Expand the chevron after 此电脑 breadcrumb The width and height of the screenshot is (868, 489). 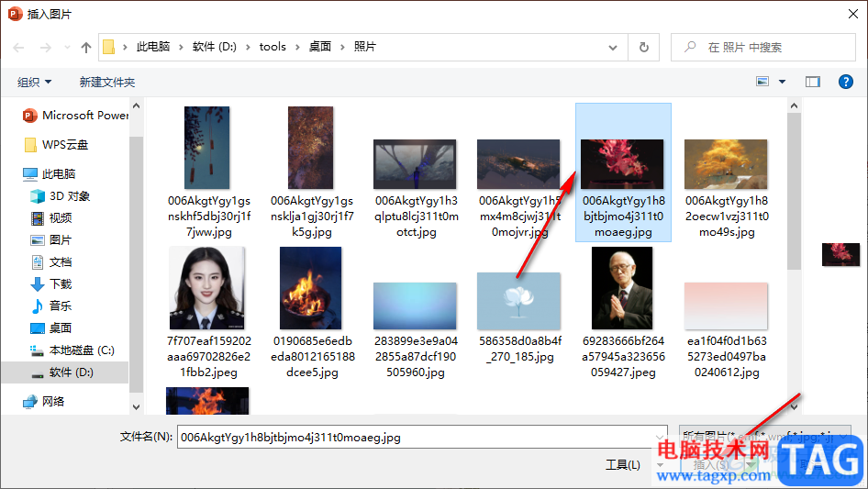(181, 48)
